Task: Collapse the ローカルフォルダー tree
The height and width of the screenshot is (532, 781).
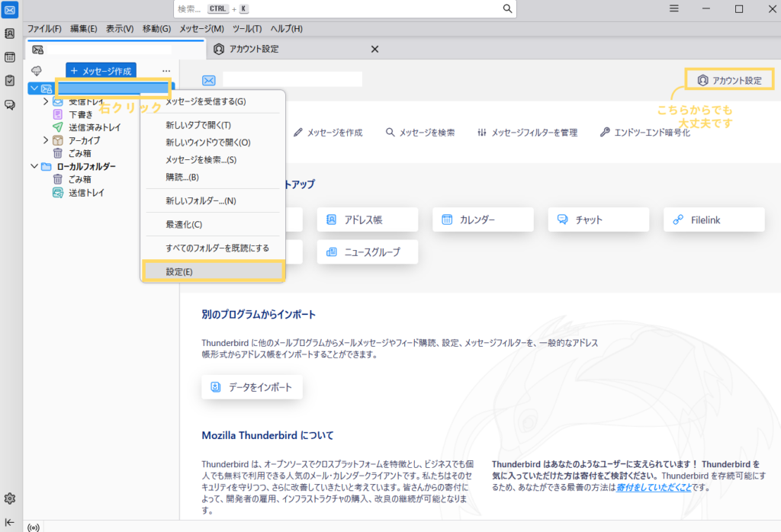Action: (x=34, y=166)
